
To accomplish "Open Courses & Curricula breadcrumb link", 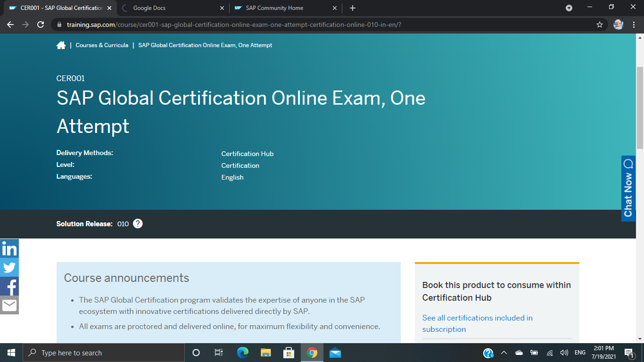I will (102, 45).
